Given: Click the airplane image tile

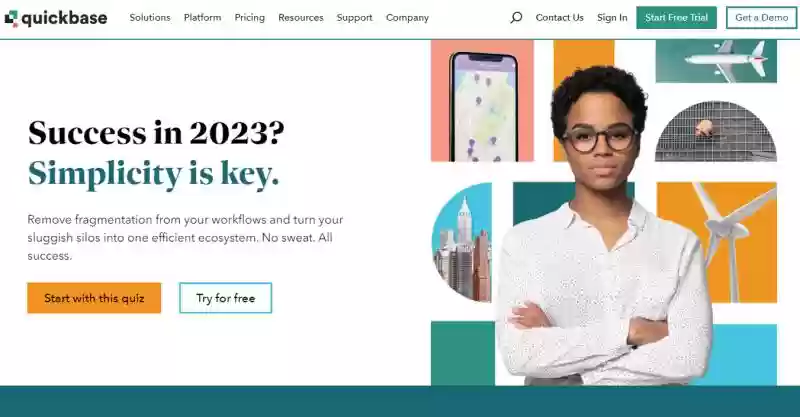Looking at the screenshot, I should (x=716, y=61).
